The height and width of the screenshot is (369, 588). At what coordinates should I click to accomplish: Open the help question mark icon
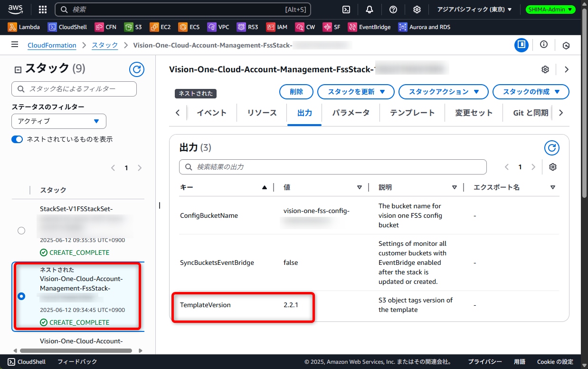pos(393,10)
